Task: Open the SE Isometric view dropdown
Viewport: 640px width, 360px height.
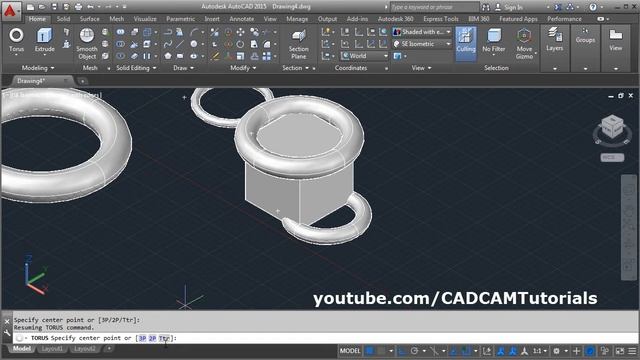Action: 422,44
